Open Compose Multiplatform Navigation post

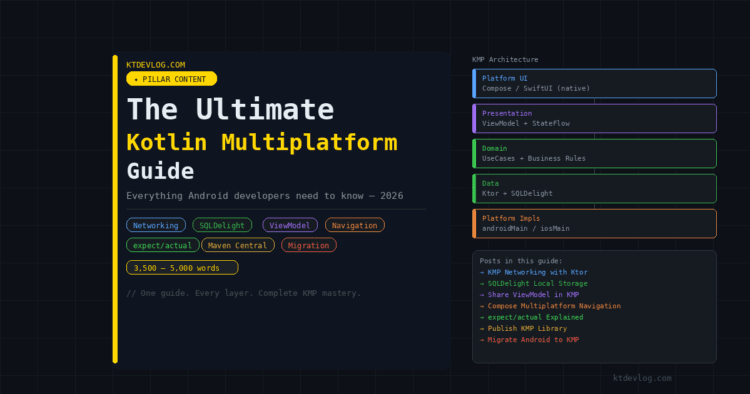click(x=550, y=306)
